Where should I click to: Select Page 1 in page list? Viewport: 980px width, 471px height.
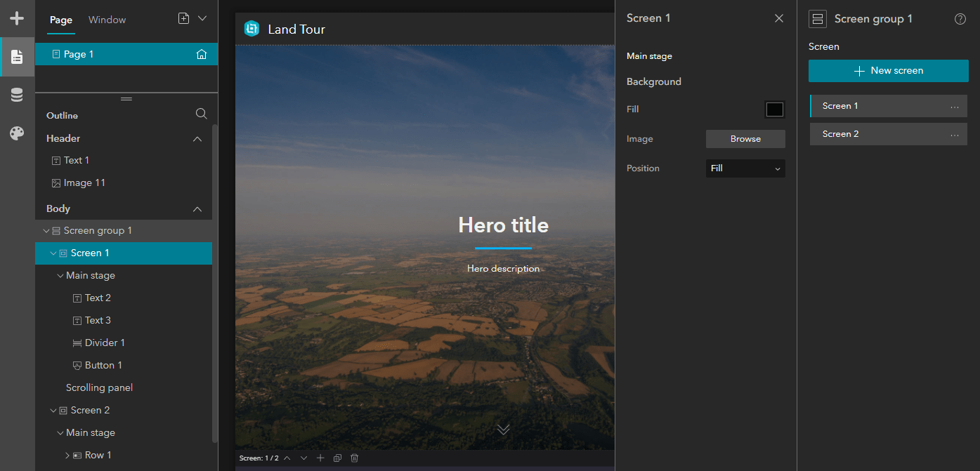pos(126,54)
